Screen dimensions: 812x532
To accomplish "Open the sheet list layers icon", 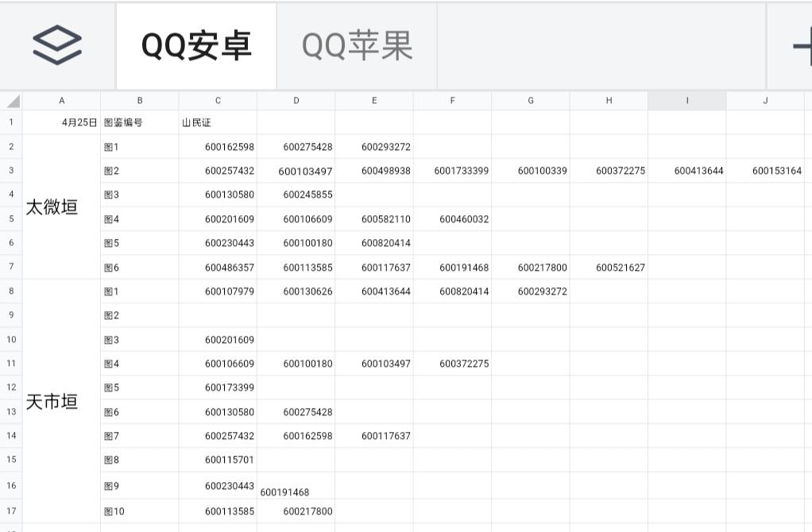I will point(57,45).
